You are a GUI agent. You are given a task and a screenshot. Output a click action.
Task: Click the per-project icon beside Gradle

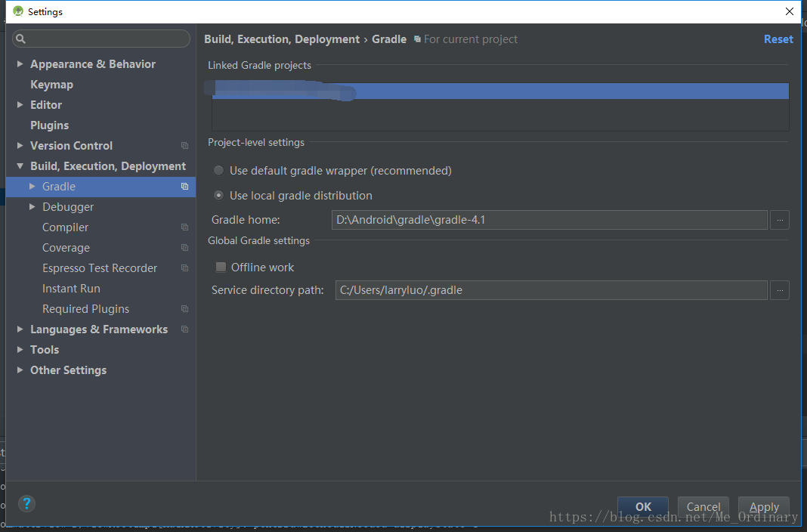point(185,186)
